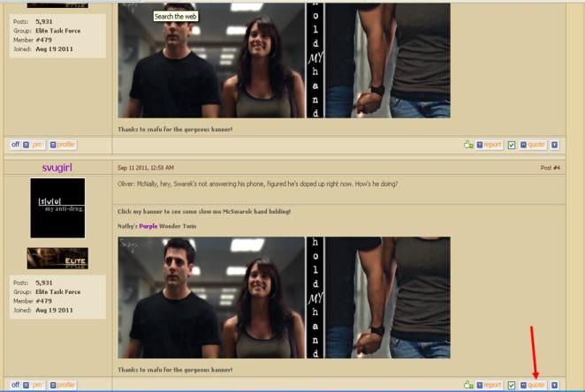
Task: Click the up-arrow icon in Post #4 footer
Action: click(554, 385)
